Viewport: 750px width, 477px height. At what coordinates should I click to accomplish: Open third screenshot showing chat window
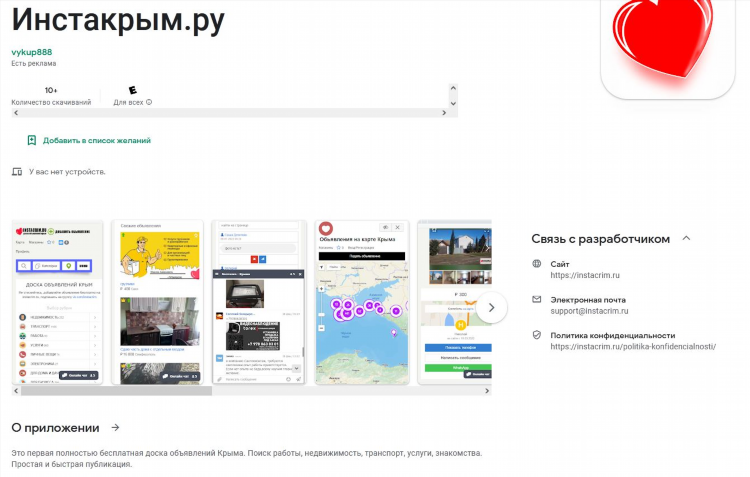(x=259, y=302)
